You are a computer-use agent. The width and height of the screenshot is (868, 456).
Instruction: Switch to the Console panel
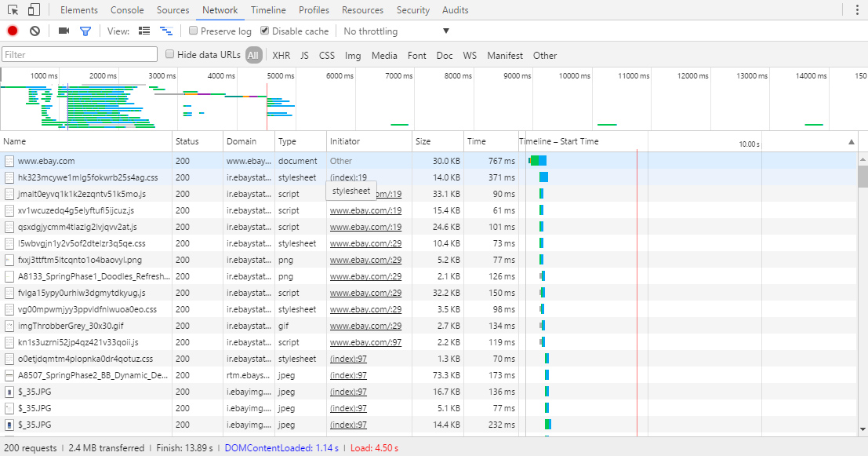point(127,9)
